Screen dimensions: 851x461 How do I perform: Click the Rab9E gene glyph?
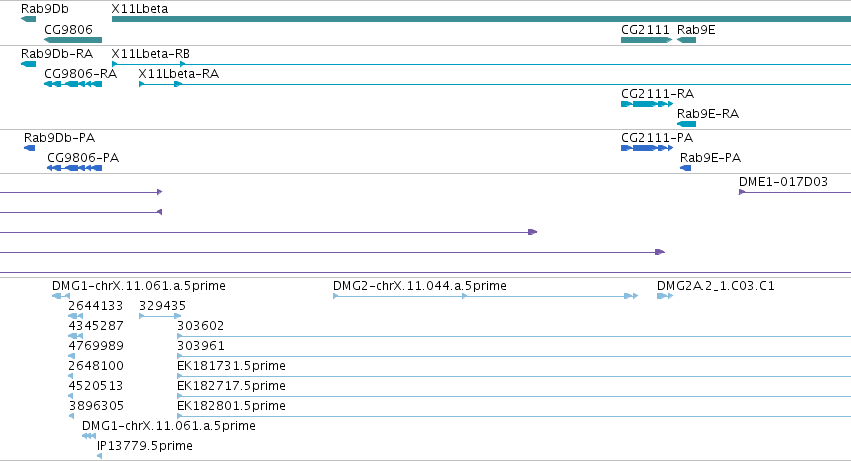point(686,40)
